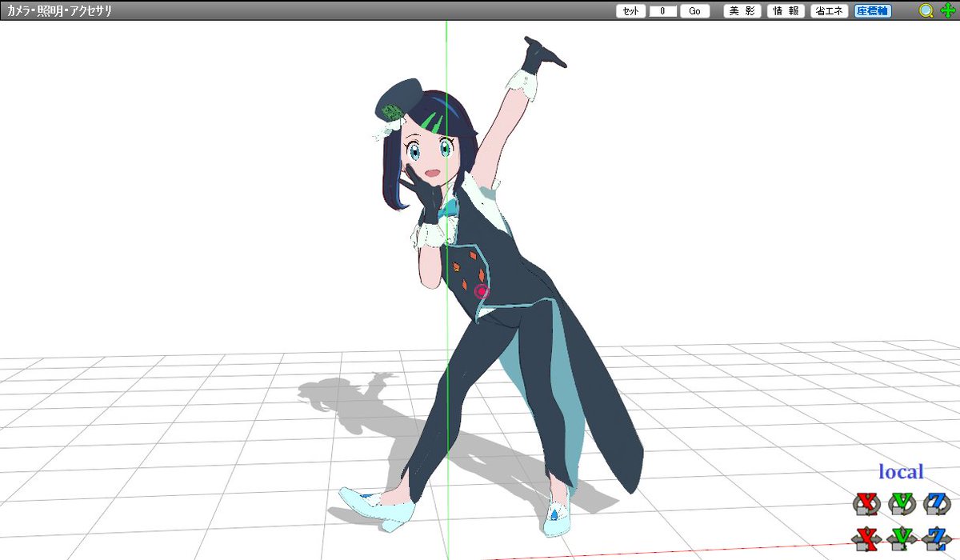Click the セット button
The image size is (960, 560).
(630, 11)
